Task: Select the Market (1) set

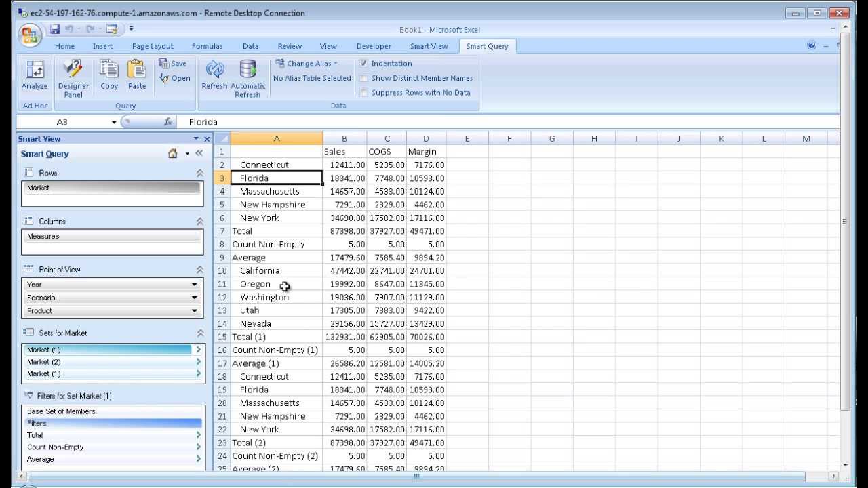Action: click(108, 350)
